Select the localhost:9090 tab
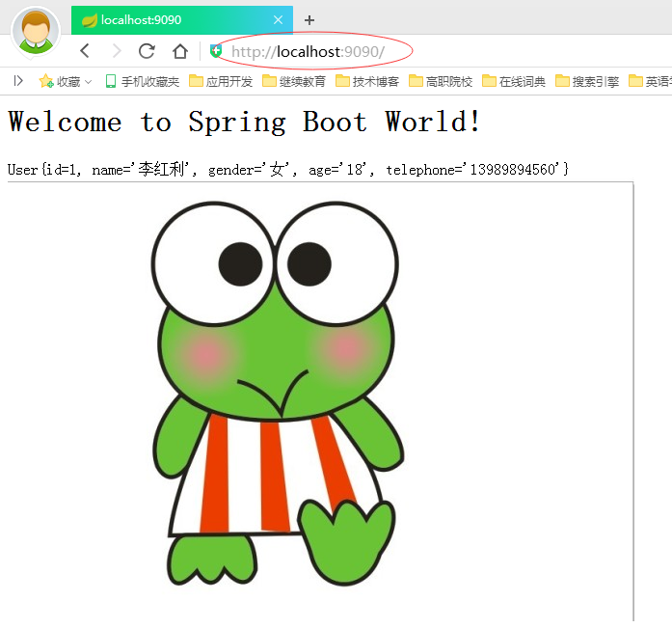672x628 pixels. pos(182,20)
